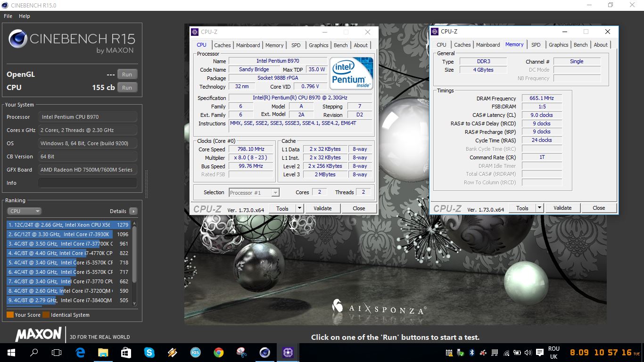Open the File menu in Cinebench

[8, 16]
